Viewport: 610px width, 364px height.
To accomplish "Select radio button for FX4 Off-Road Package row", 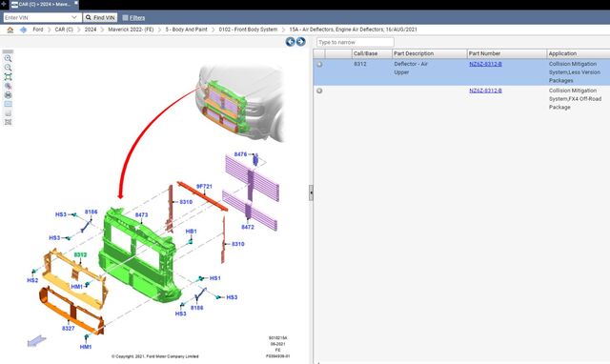I will tap(319, 91).
